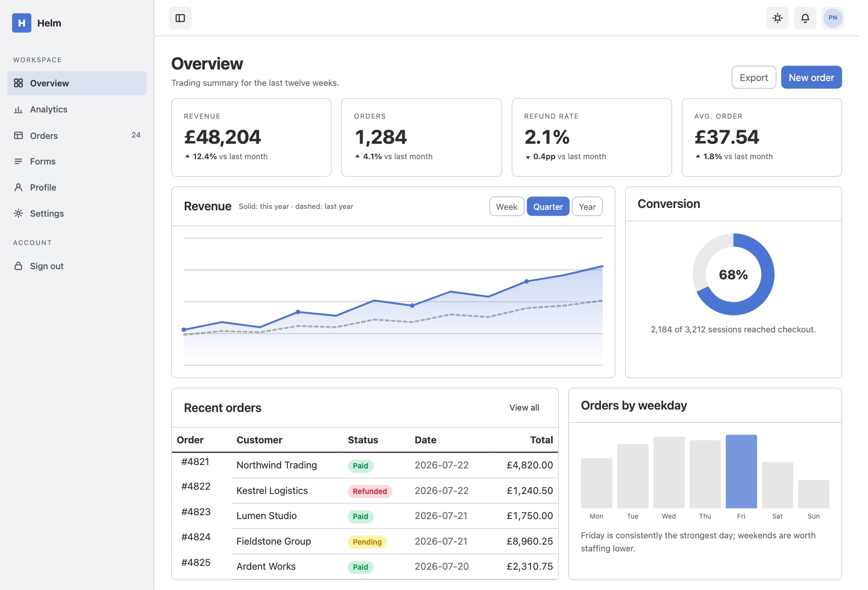Click the Export button

click(x=754, y=77)
